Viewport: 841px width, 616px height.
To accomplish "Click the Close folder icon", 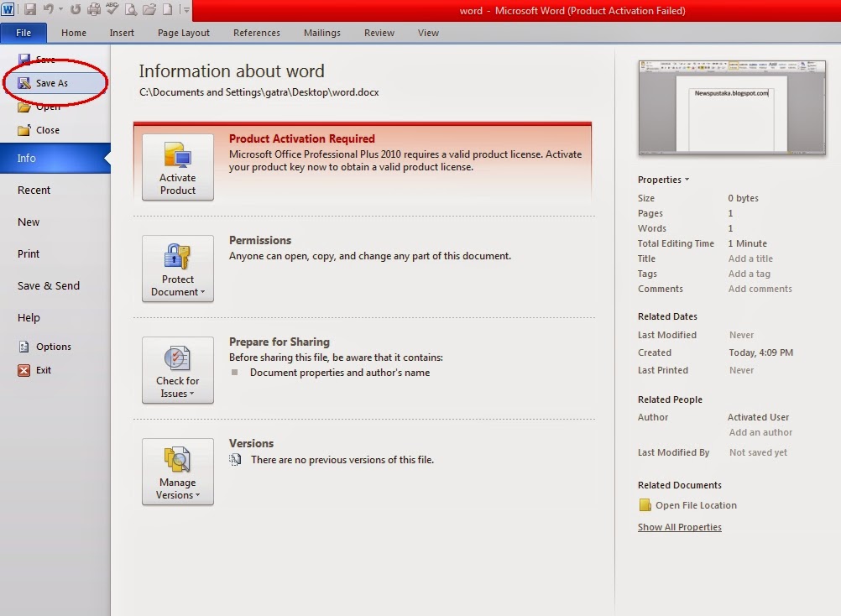I will pos(24,130).
